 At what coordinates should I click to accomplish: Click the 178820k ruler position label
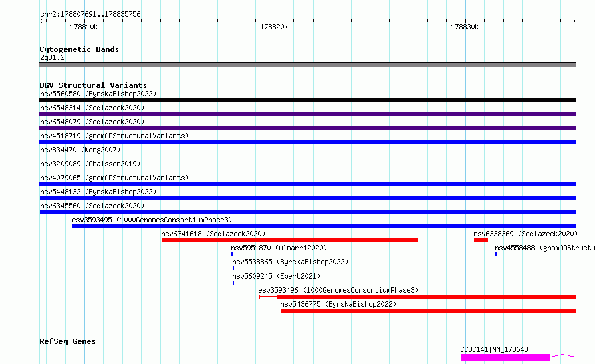point(274,27)
